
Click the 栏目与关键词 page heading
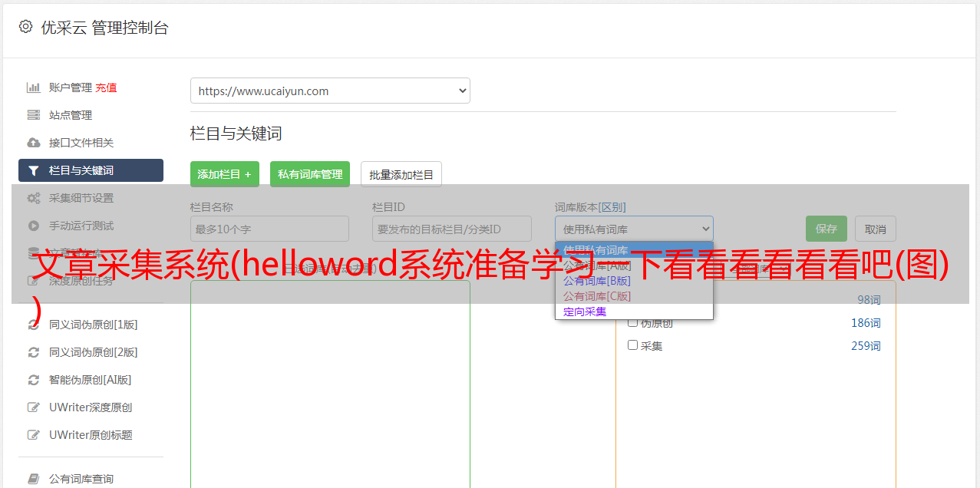[236, 134]
